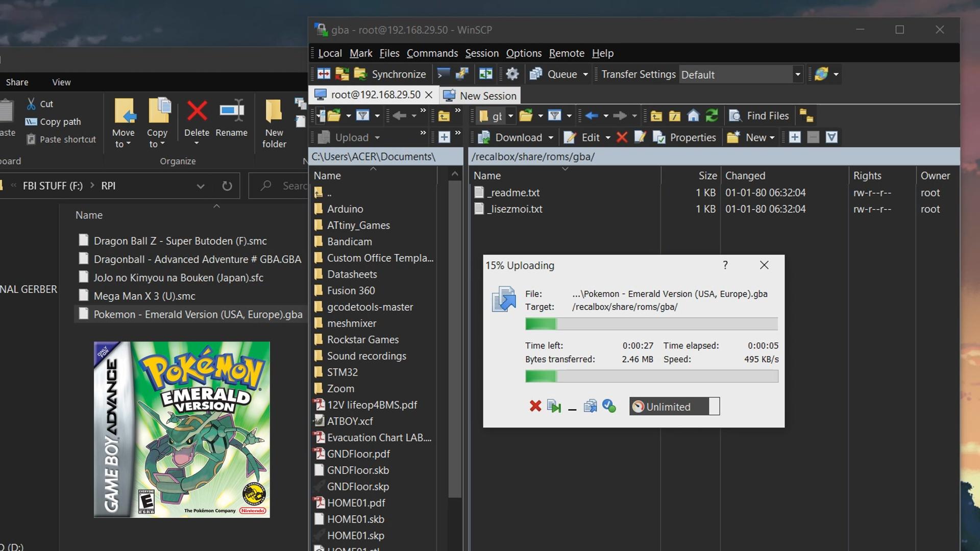The image size is (980, 551).
Task: Click the local parent directory icon
Action: point(444,116)
